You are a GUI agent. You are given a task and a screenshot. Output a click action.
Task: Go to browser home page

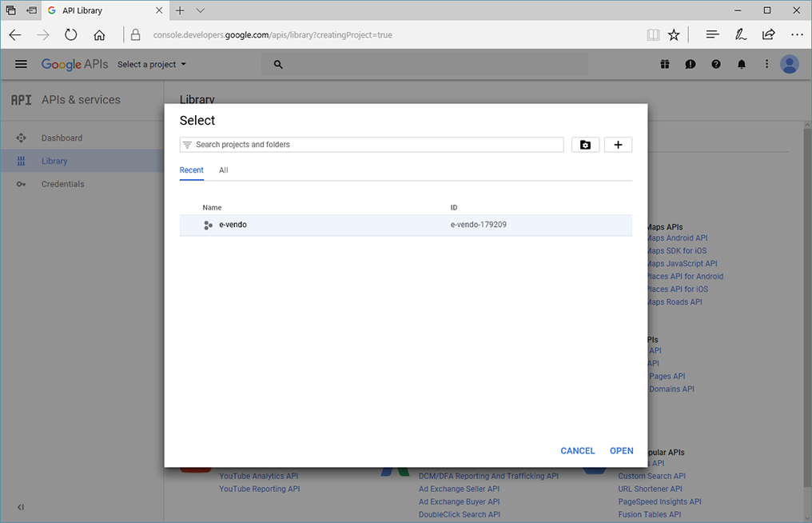(99, 34)
